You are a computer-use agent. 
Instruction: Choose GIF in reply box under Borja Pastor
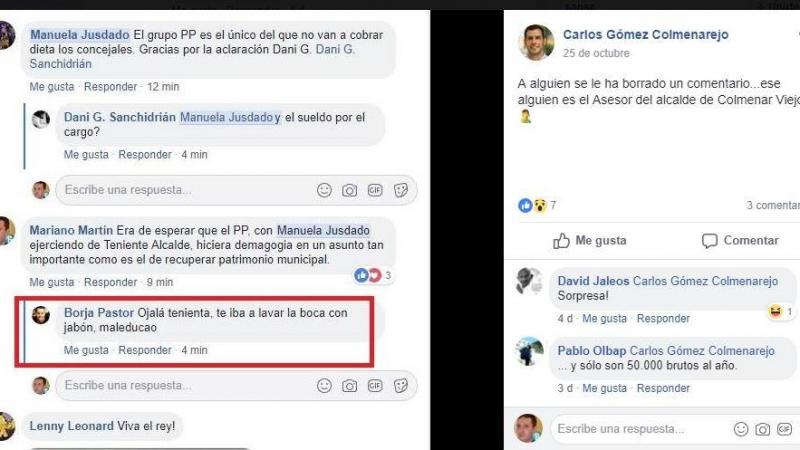coord(375,386)
